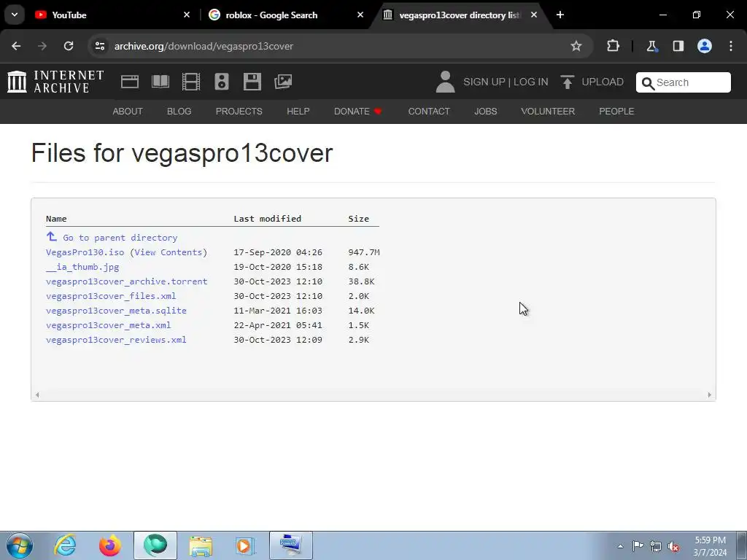Reload the page with the refresh icon
The width and height of the screenshot is (747, 560).
69,46
